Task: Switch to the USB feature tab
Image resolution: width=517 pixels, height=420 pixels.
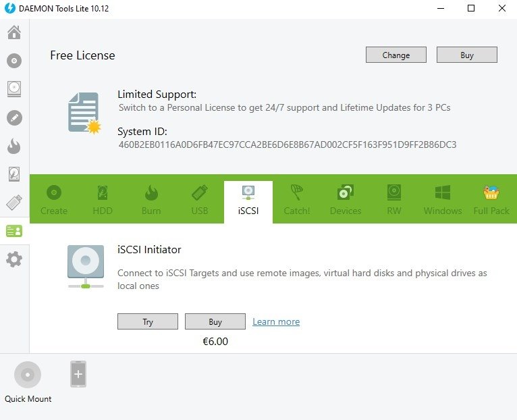Action: click(200, 201)
